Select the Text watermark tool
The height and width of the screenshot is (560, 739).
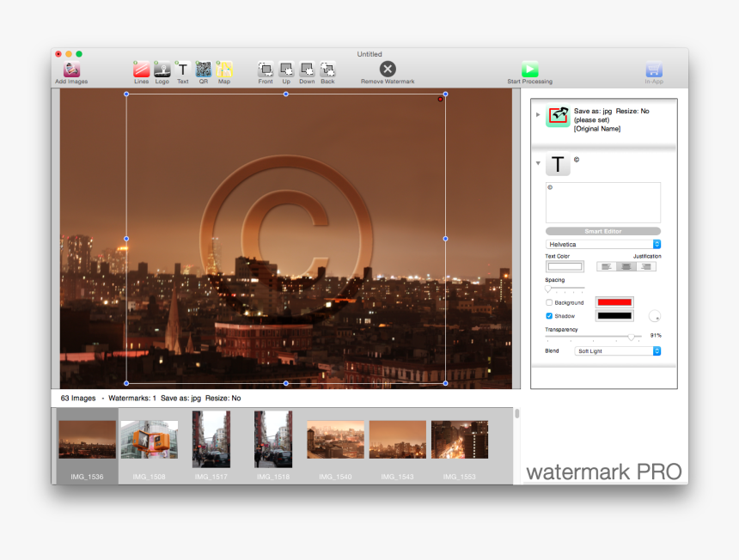(182, 70)
